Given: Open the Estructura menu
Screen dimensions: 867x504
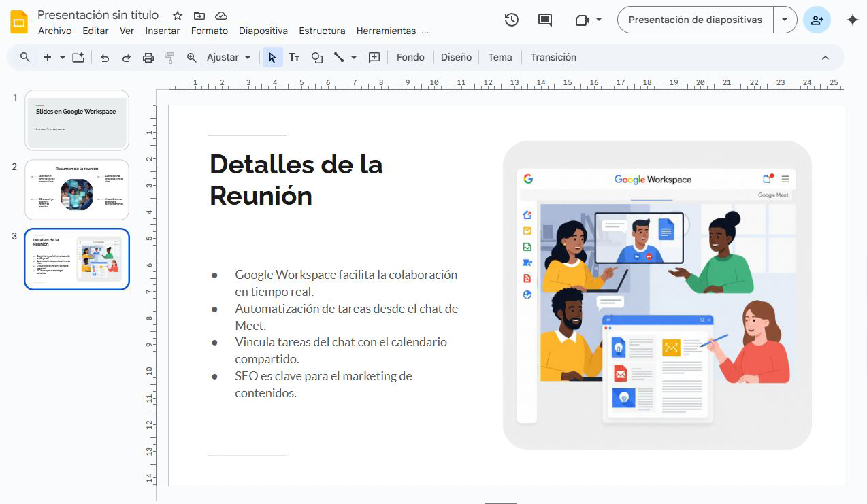Looking at the screenshot, I should point(322,31).
